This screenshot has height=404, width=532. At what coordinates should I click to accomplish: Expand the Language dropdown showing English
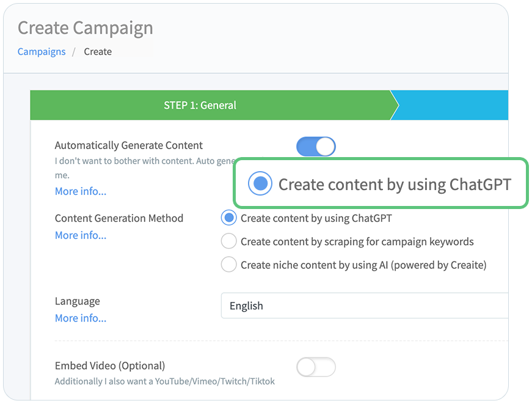coord(364,306)
